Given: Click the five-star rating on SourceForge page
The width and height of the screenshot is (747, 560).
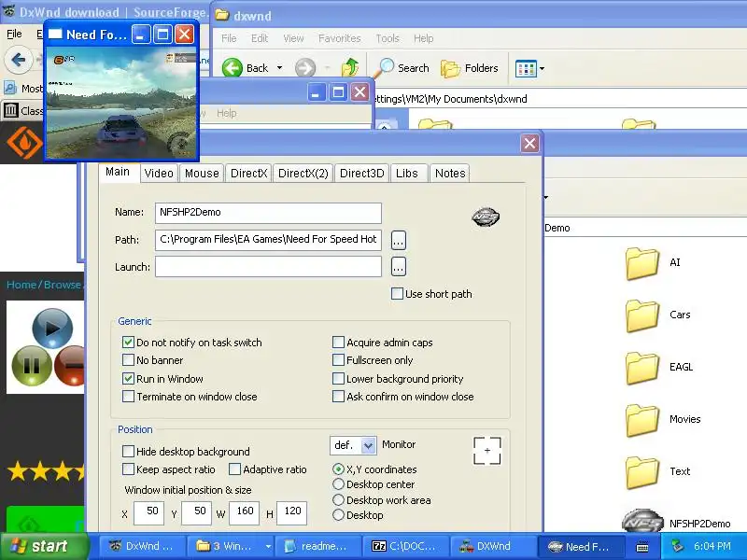Looking at the screenshot, I should (x=46, y=471).
